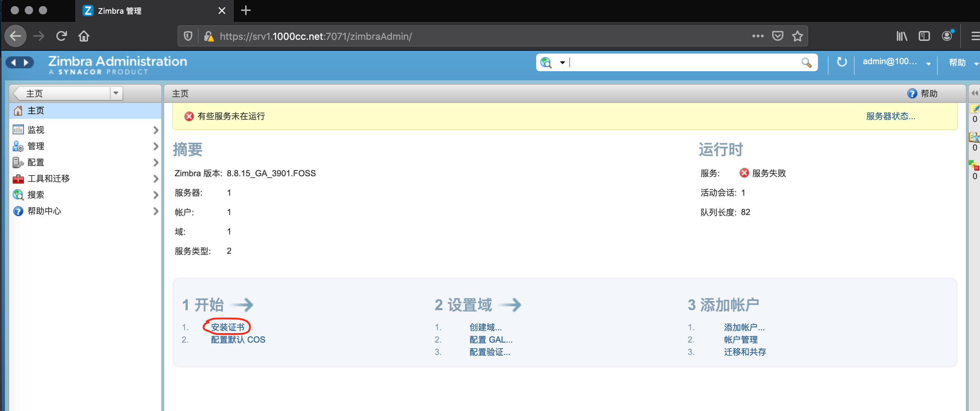
Task: Open Firefox account avatar icon
Action: (x=947, y=36)
